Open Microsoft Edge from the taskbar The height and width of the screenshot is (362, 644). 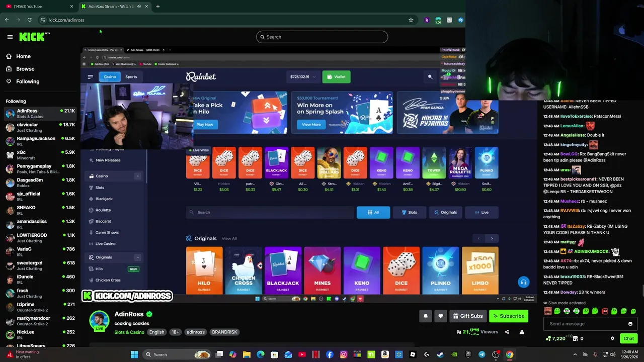pyautogui.click(x=261, y=354)
